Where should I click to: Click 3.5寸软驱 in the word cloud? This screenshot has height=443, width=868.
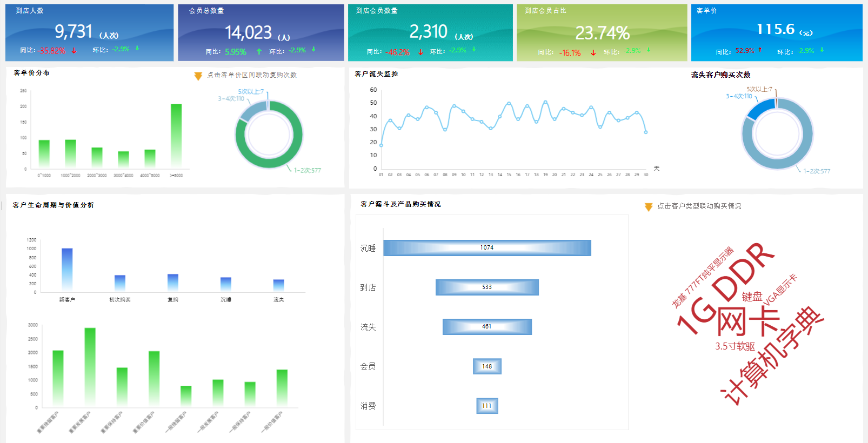pyautogui.click(x=735, y=346)
